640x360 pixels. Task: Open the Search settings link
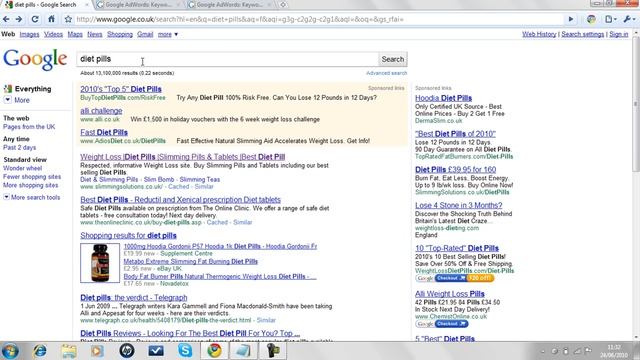point(582,34)
